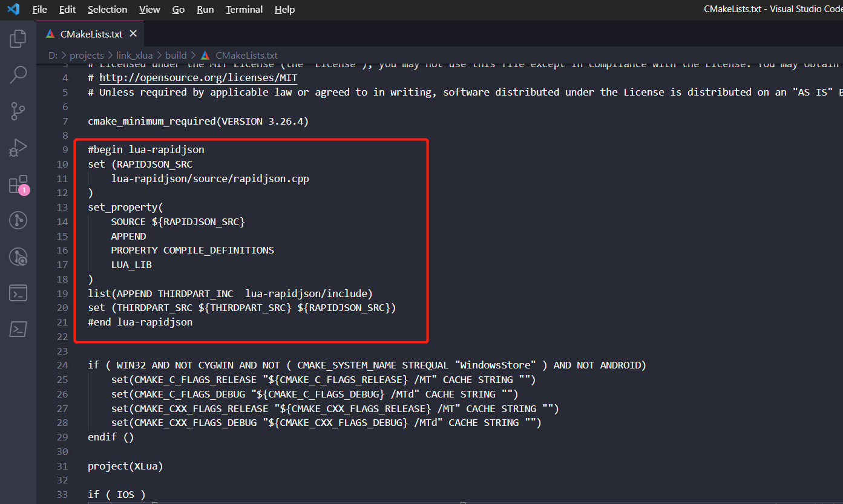843x504 pixels.
Task: Open the Help menu
Action: [x=284, y=9]
